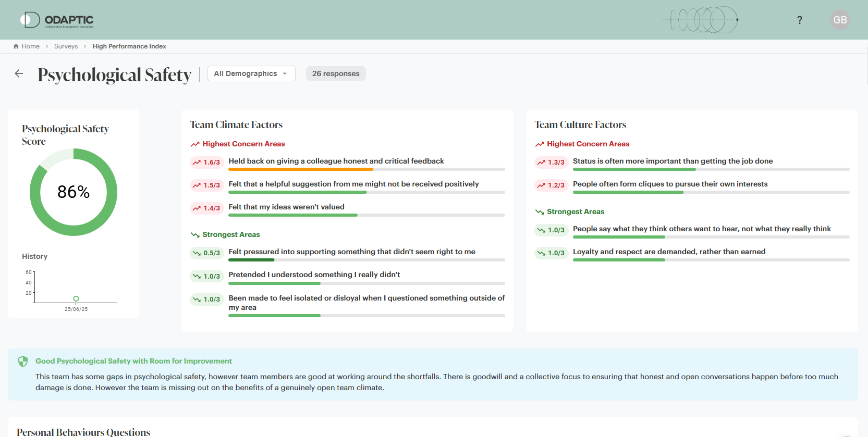Click the Team Climate Factors heading

click(236, 124)
